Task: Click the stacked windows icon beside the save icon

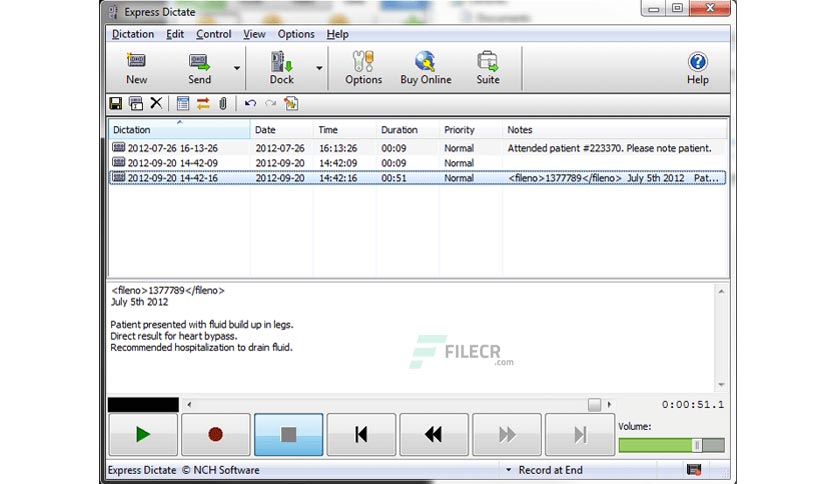Action: 136,103
